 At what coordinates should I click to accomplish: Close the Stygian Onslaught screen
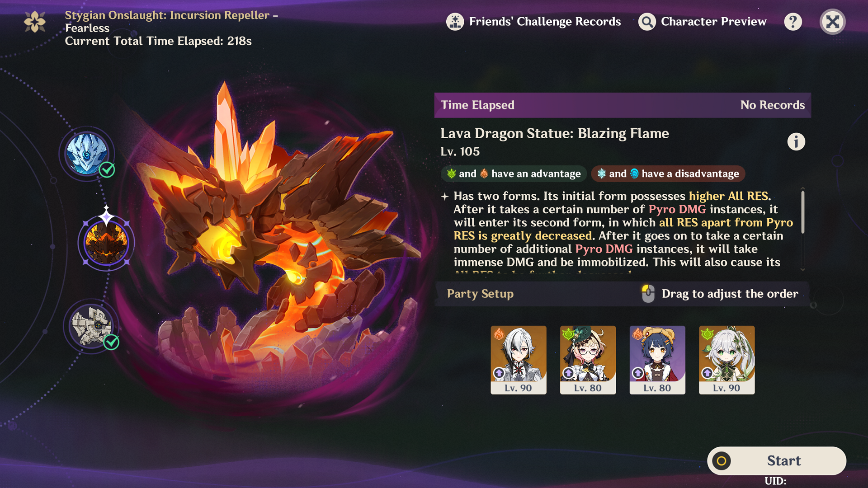832,22
